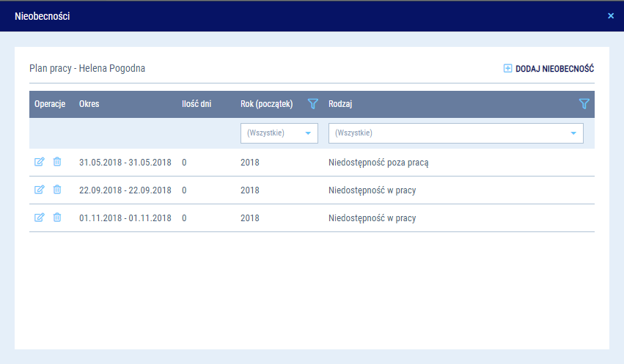Click the Operacje column header
This screenshot has width=624, height=364.
coord(51,104)
